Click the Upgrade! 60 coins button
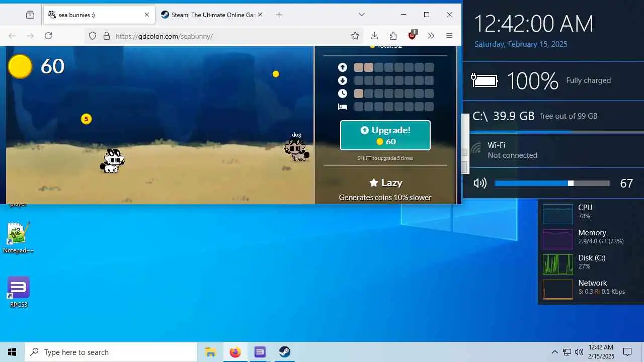Image resolution: width=644 pixels, height=362 pixels. [x=385, y=135]
